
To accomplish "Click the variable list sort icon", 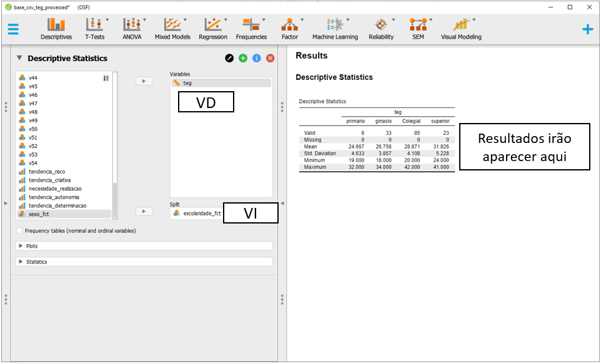I will tap(106, 78).
